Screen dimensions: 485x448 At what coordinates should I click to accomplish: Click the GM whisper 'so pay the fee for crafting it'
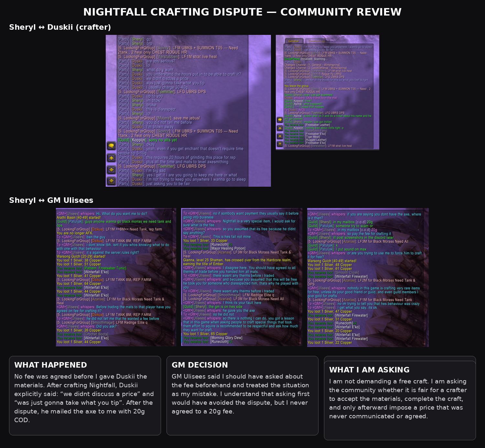350,234
